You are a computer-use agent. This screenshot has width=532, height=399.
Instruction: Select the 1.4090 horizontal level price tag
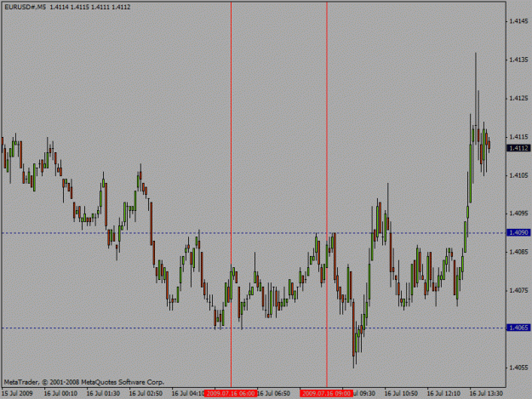click(x=518, y=232)
